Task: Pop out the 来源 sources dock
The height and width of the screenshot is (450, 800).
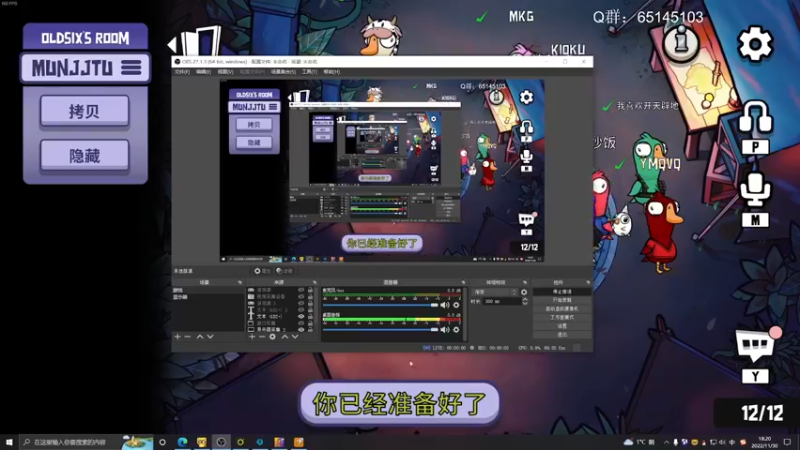Action: (314, 282)
